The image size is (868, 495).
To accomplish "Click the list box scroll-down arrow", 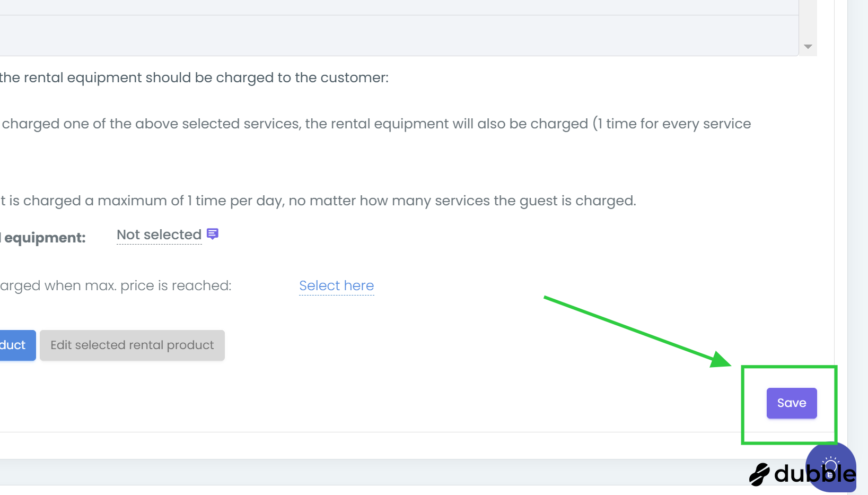I will click(x=808, y=47).
